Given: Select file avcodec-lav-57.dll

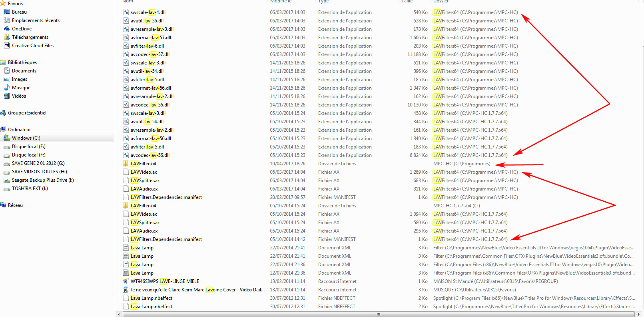Looking at the screenshot, I should [150, 54].
